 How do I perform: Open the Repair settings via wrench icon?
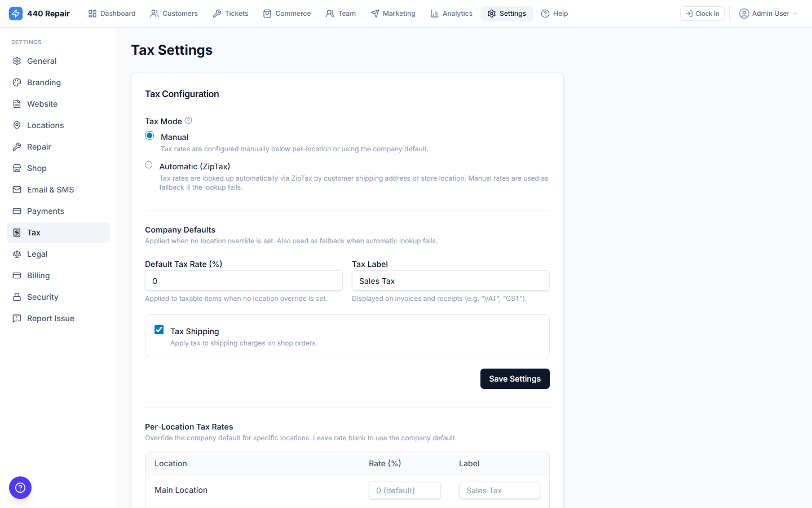(x=17, y=147)
